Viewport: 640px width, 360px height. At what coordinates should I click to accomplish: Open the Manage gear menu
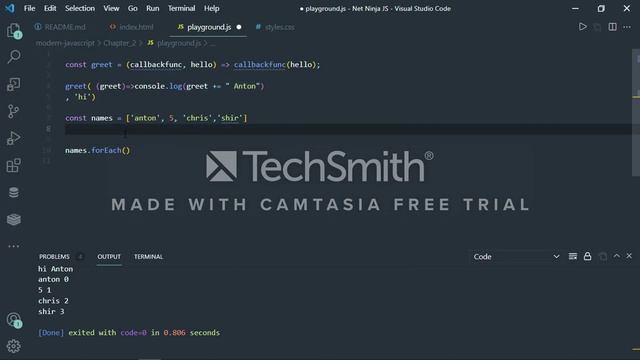(x=13, y=346)
